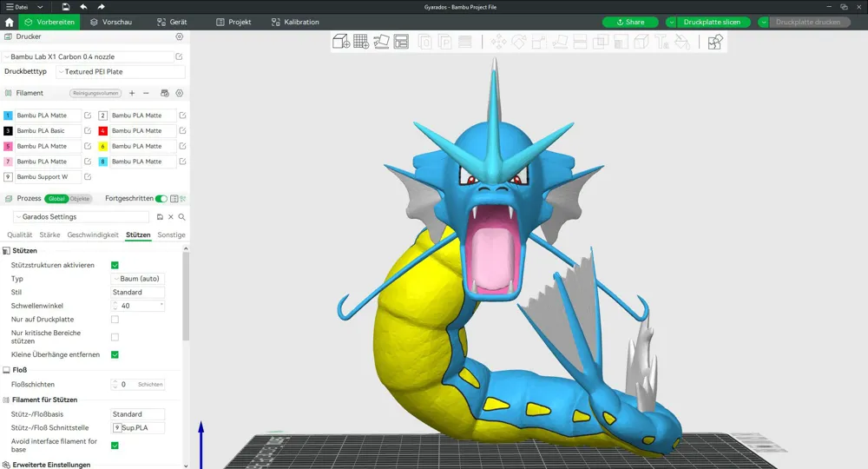Open the printer preset dropdown
This screenshot has width=868, height=469.
pyautogui.click(x=89, y=56)
